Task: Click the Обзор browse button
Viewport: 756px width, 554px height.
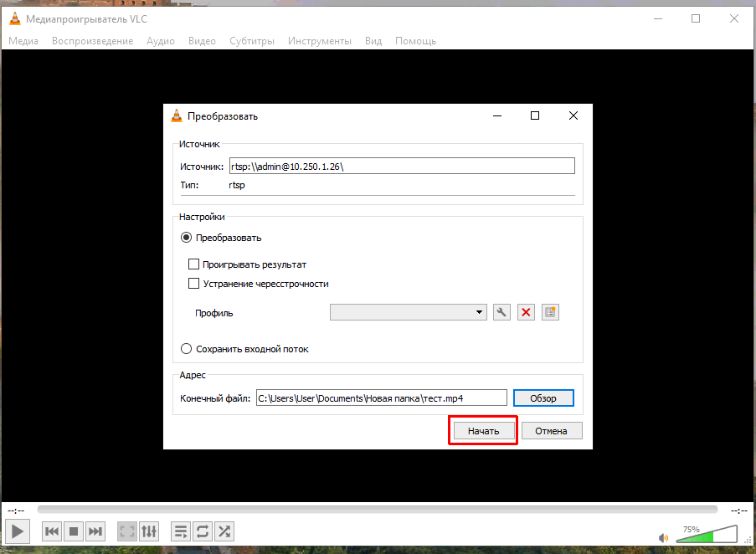Action: click(x=543, y=398)
